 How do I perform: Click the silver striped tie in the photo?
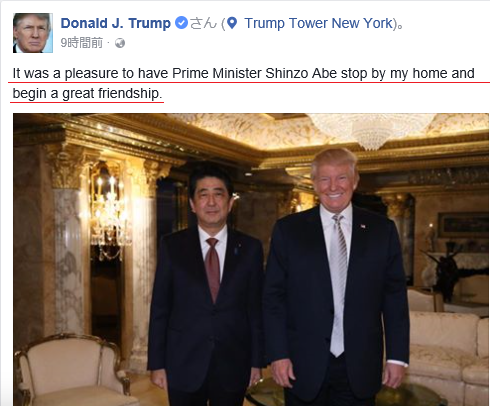tap(338, 285)
